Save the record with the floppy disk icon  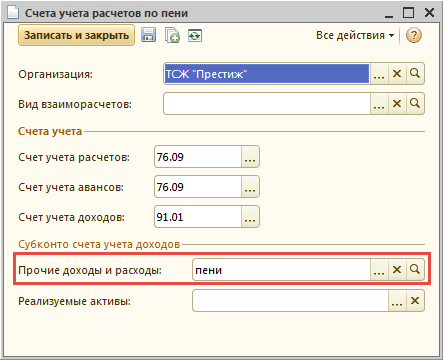[148, 35]
